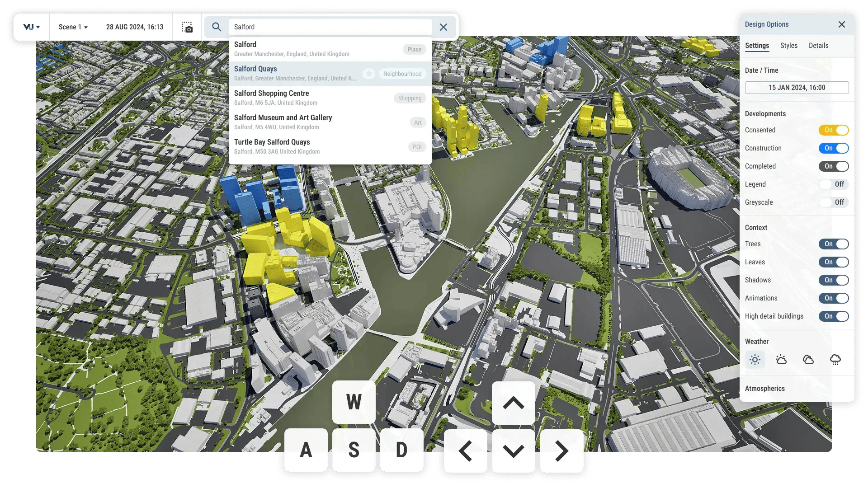Turn on the Legend switch
Image resolution: width=868 pixels, height=488 pixels.
coord(834,184)
